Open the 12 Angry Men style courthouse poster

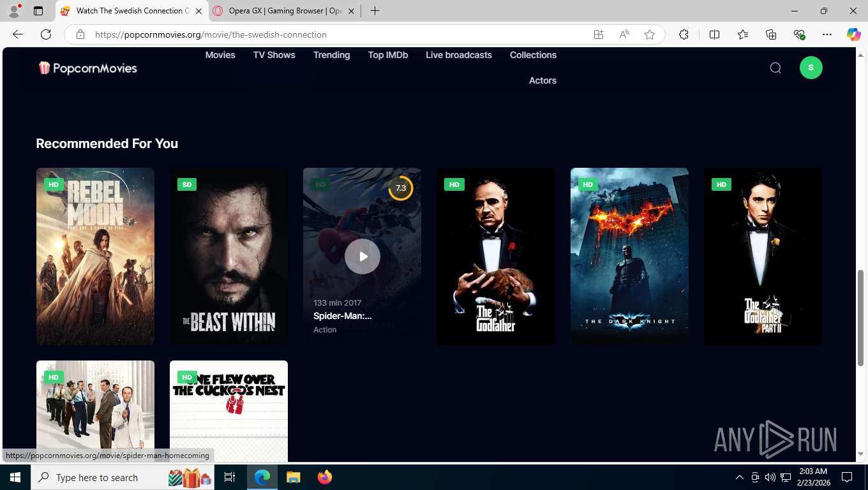click(x=95, y=411)
